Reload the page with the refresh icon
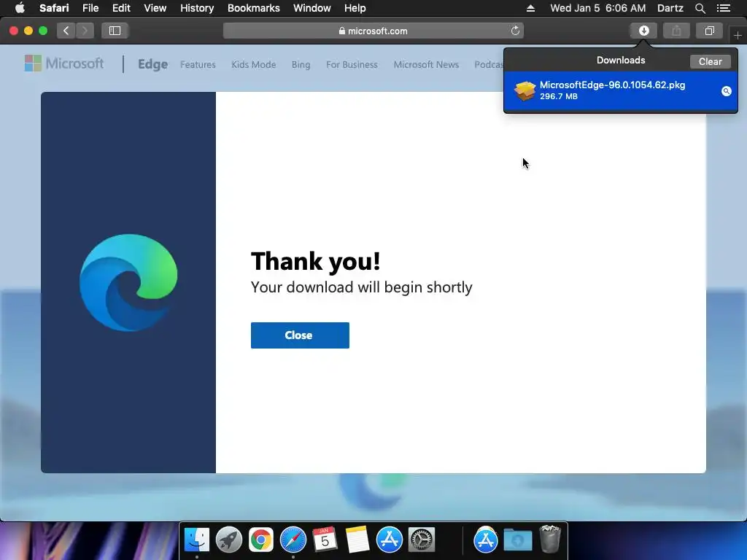747x560 pixels. click(515, 31)
